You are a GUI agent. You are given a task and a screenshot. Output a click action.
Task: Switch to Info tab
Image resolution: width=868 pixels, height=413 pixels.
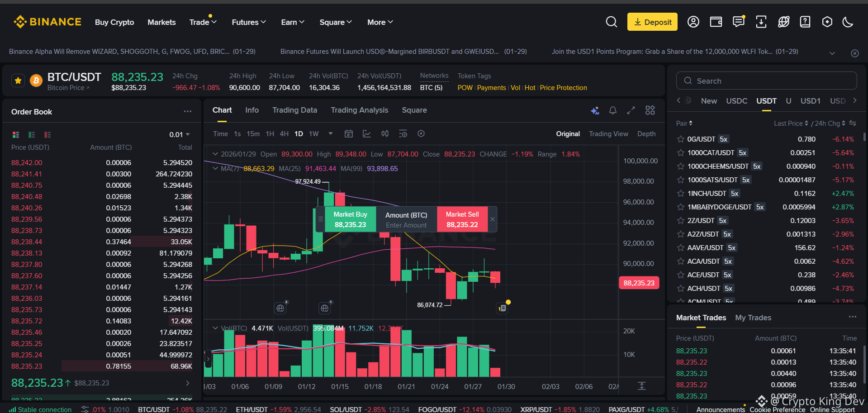coord(252,110)
